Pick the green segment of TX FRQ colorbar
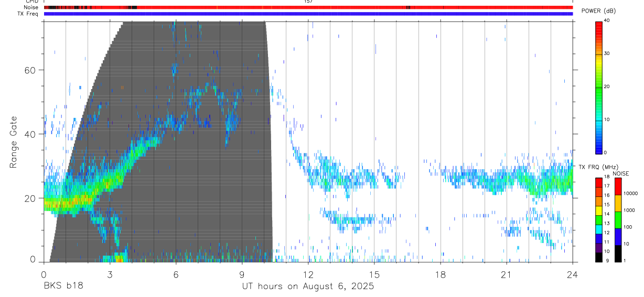This screenshot has height=297, width=644. point(599,220)
